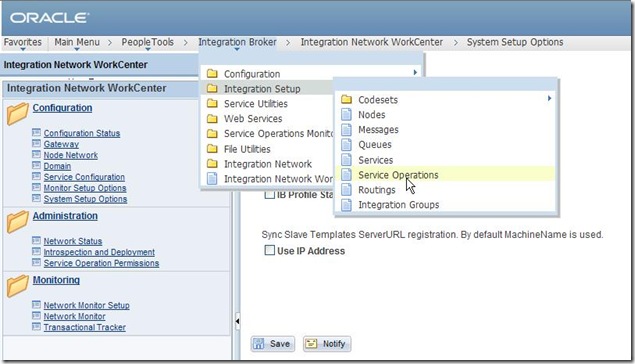Viewport: 635px width, 364px height.
Task: Click the document icon next to Messages
Action: [x=346, y=130]
